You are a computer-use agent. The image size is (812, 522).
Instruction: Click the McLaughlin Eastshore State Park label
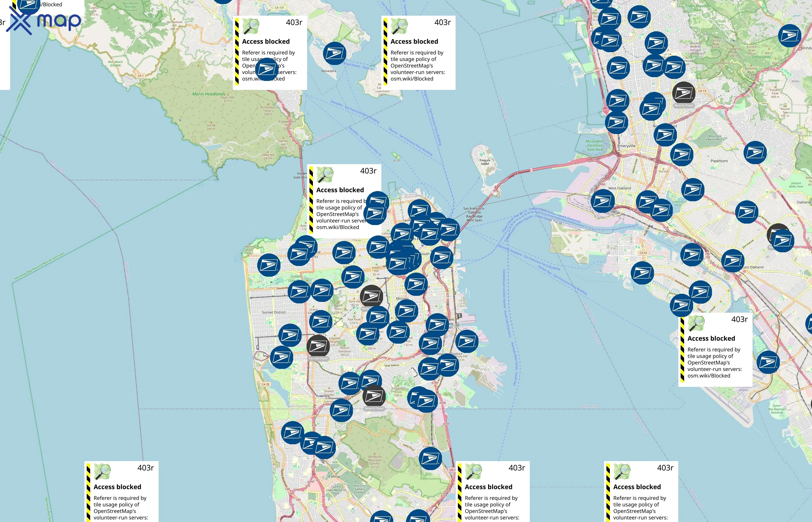[x=595, y=145]
